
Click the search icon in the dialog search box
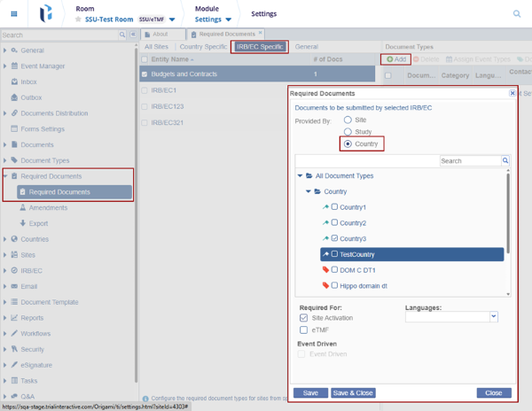(505, 161)
